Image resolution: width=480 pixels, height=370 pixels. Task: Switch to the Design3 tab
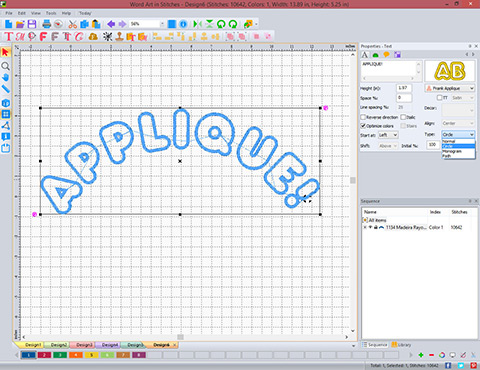click(84, 345)
